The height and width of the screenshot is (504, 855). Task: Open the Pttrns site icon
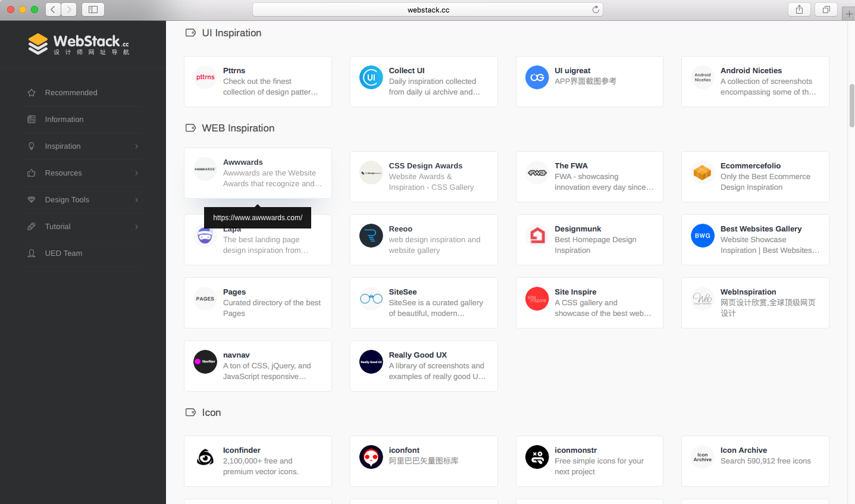click(205, 77)
